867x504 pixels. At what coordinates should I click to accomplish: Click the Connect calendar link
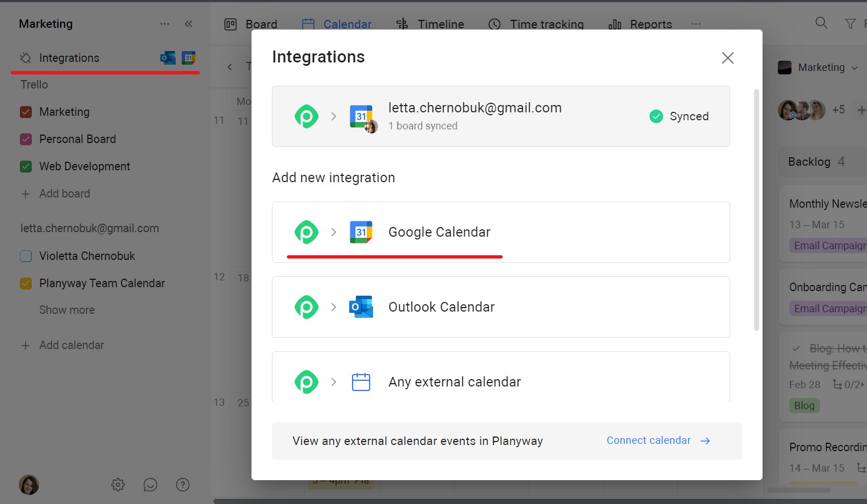[x=658, y=440]
